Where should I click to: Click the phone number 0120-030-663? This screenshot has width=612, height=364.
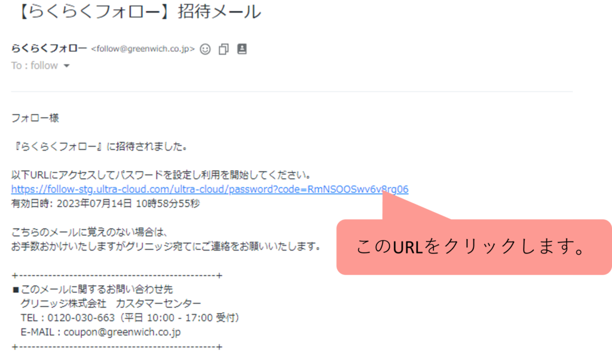81,318
